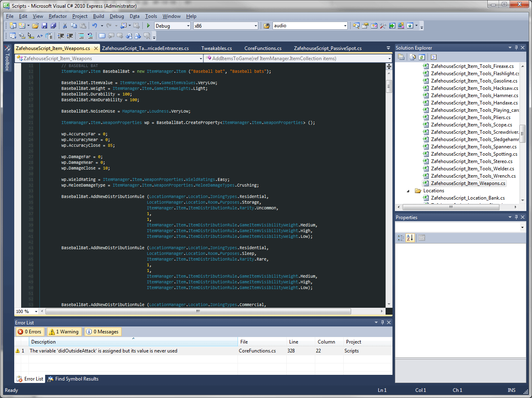The image size is (532, 398).
Task: Open the Debug configuration dropdown
Action: point(188,26)
